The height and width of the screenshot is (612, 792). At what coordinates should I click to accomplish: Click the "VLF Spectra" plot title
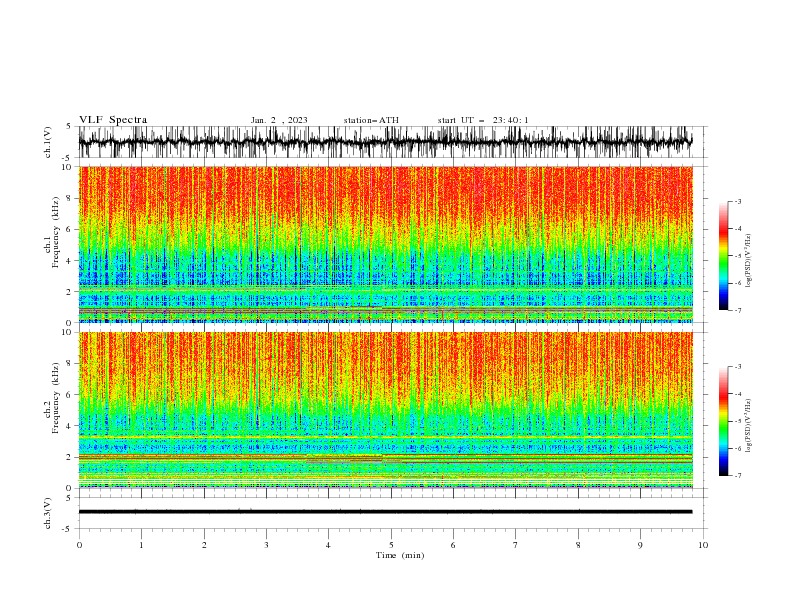pyautogui.click(x=113, y=120)
